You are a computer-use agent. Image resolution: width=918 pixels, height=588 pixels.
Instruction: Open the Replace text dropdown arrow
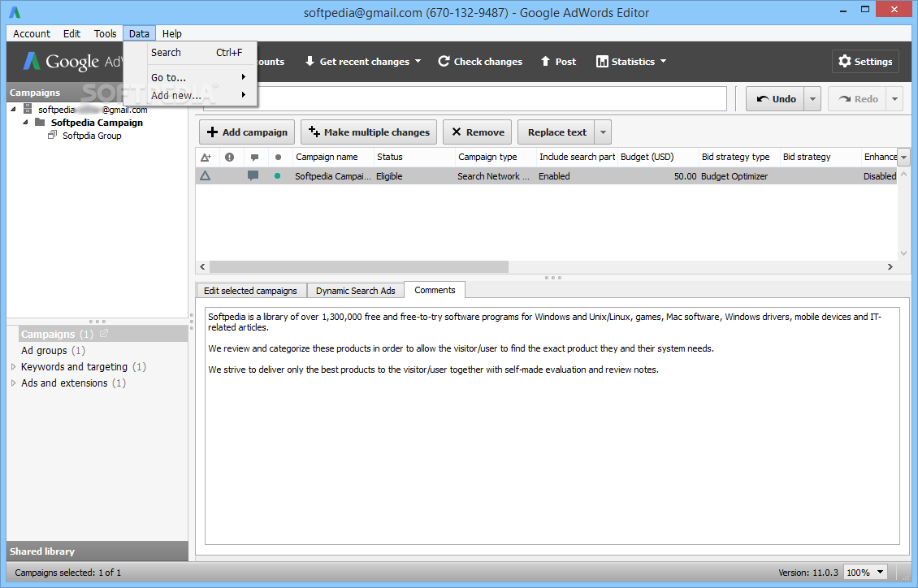(603, 132)
